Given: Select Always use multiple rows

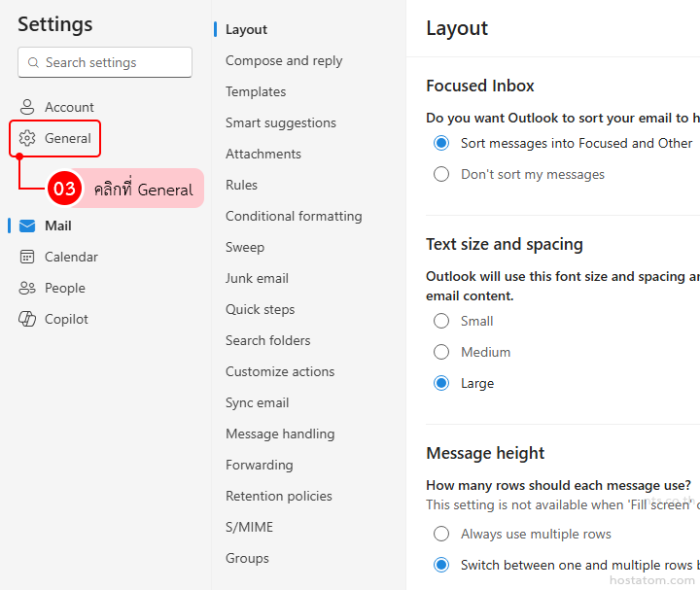Looking at the screenshot, I should [x=441, y=534].
